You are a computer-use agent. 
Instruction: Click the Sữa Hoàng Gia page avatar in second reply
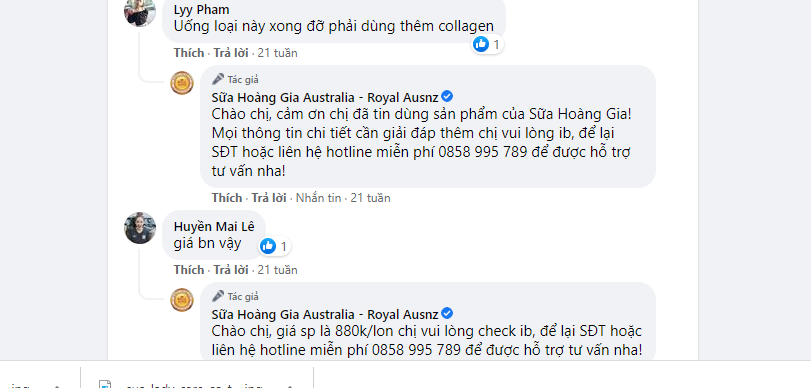tap(182, 300)
